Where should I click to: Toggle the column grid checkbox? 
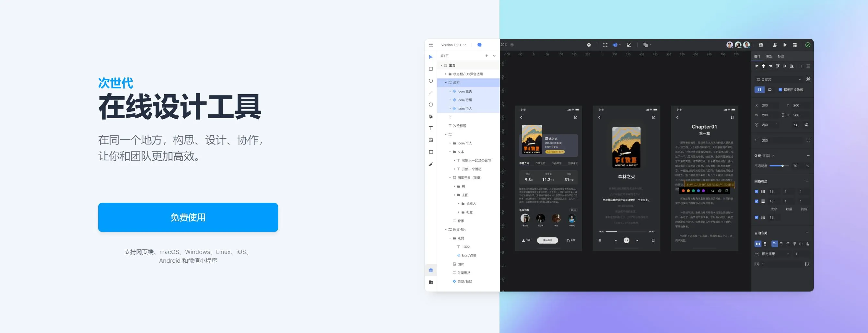(757, 191)
